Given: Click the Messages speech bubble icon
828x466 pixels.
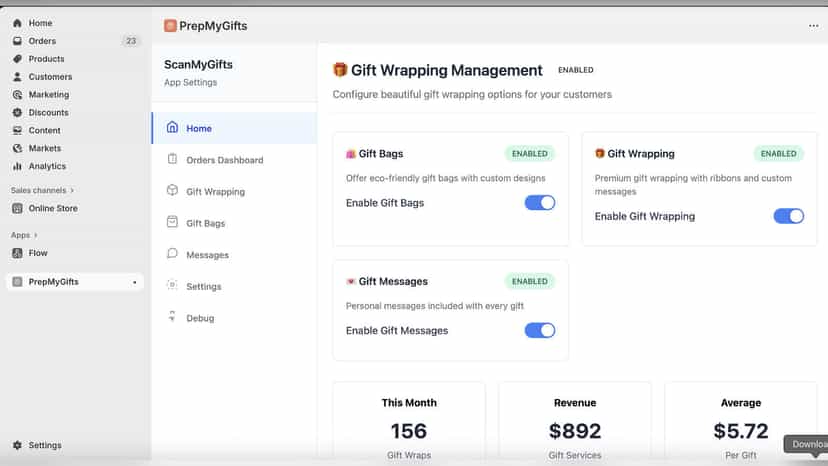Looking at the screenshot, I should coord(172,254).
